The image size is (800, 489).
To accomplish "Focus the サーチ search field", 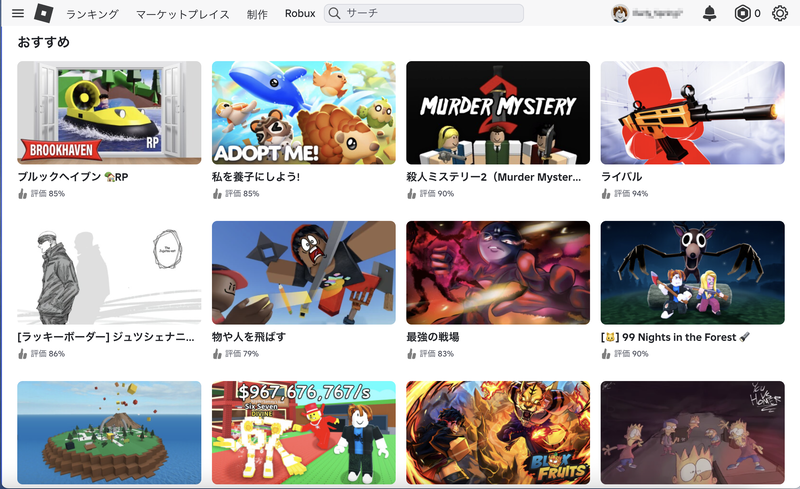I will [424, 13].
